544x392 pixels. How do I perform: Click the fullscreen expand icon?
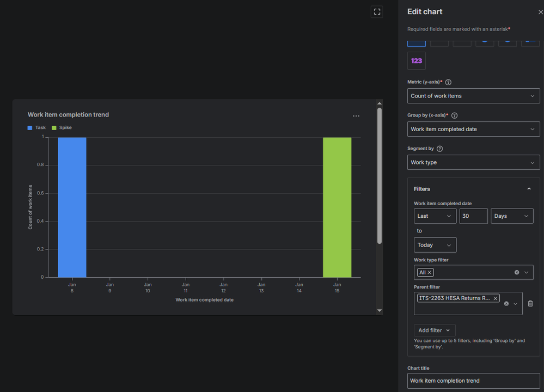377,12
